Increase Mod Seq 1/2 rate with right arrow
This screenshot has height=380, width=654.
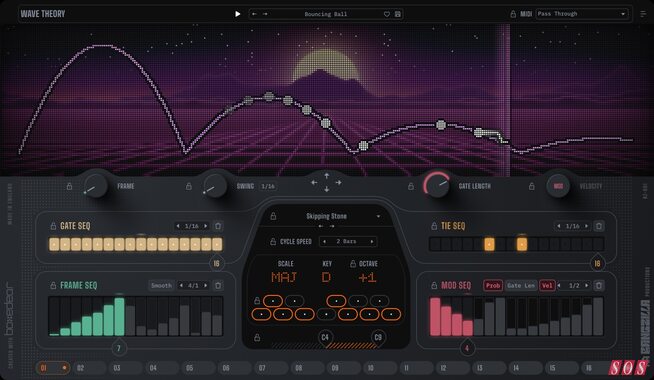tap(586, 286)
